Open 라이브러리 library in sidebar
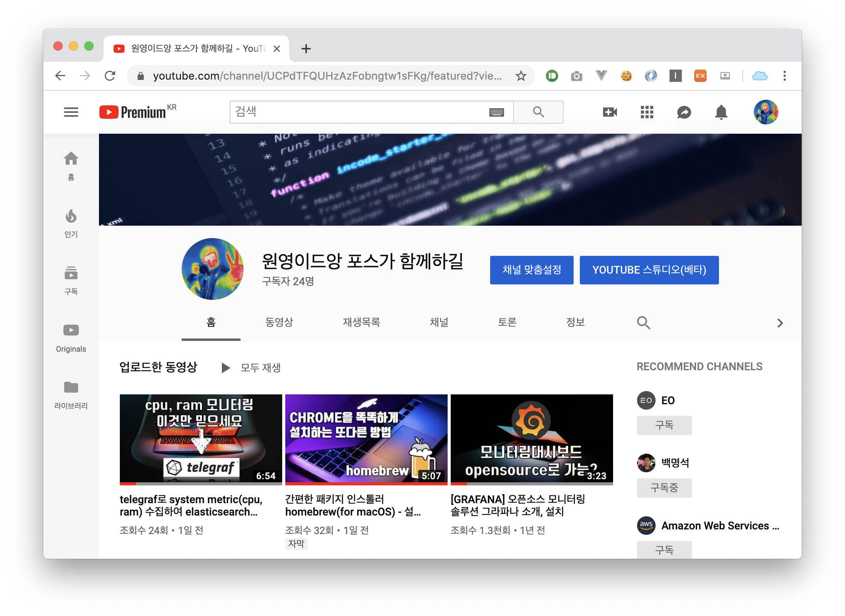The image size is (845, 616). pos(71,394)
